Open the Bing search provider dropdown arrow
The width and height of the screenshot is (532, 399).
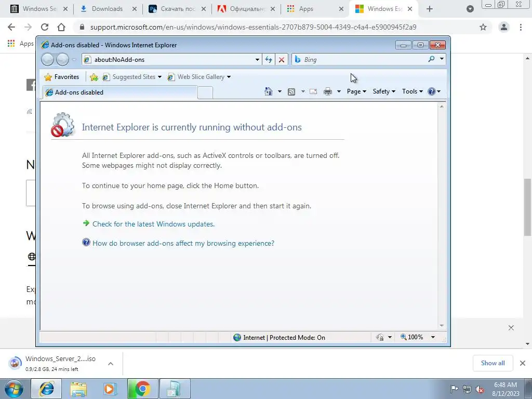[442, 59]
